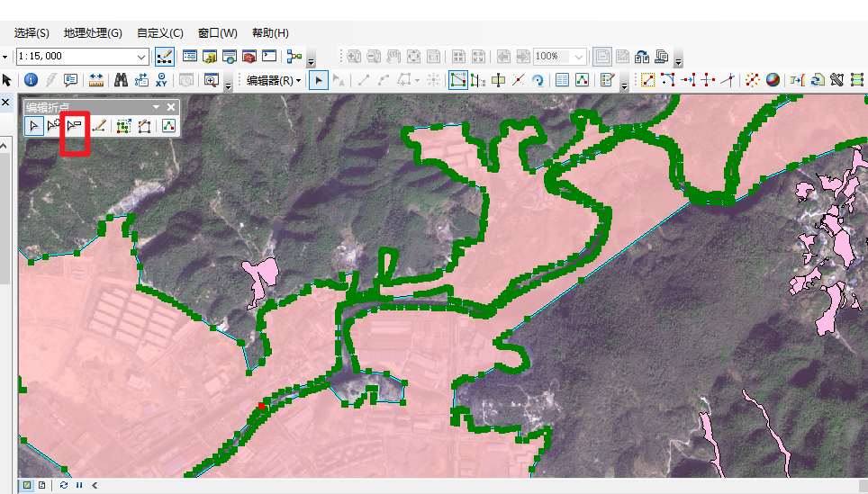The height and width of the screenshot is (494, 868).
Task: Select the Add Vertex tool
Action: click(54, 126)
